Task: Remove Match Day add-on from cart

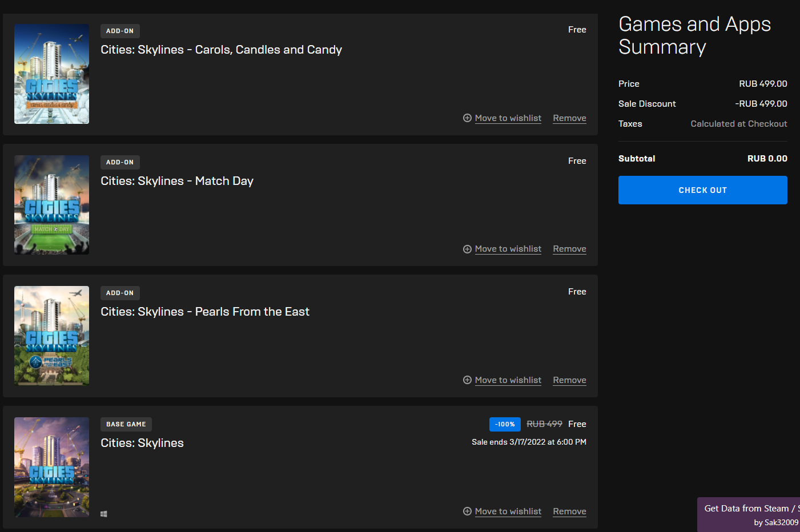Action: point(569,249)
